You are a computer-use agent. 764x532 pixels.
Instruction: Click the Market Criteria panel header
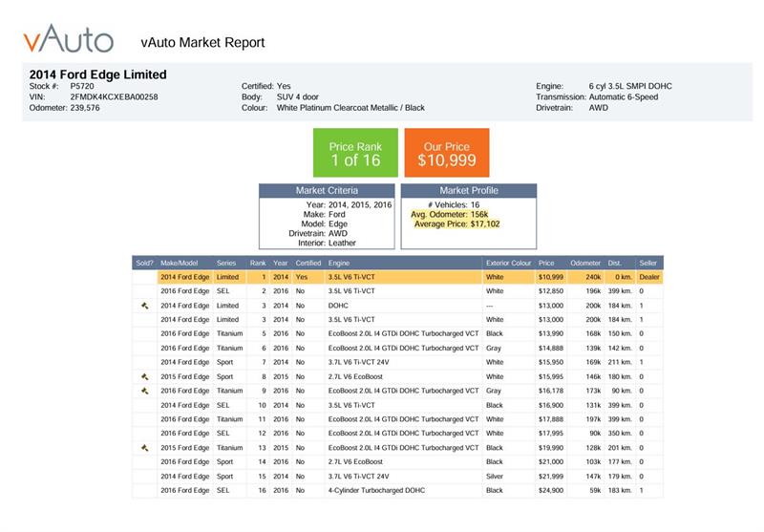pyautogui.click(x=327, y=190)
